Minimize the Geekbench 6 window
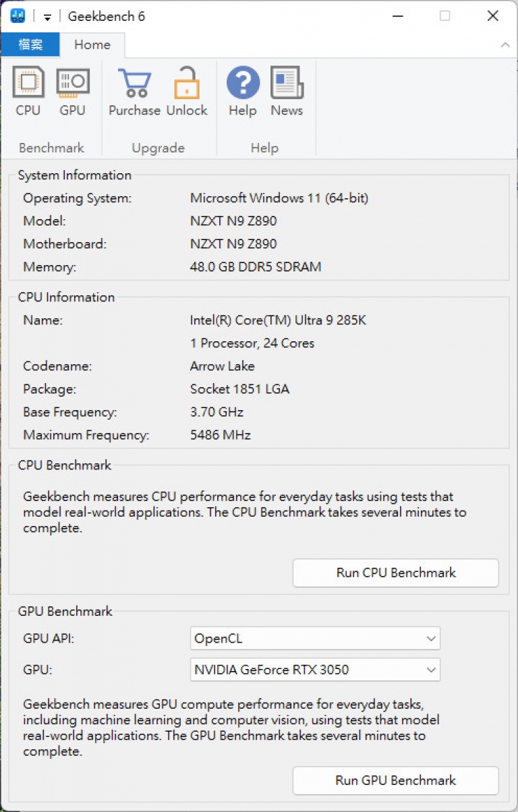Viewport: 518px width, 812px height. click(397, 16)
